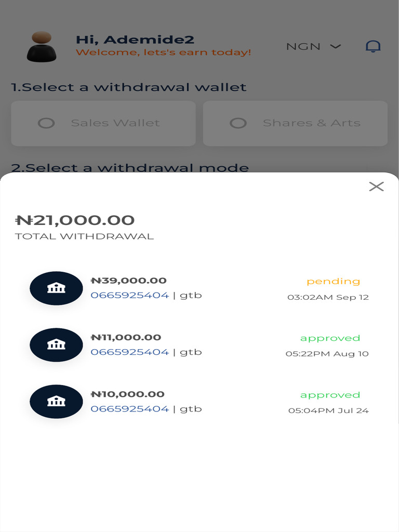The height and width of the screenshot is (532, 399).
Task: Click the user profile avatar
Action: click(42, 47)
